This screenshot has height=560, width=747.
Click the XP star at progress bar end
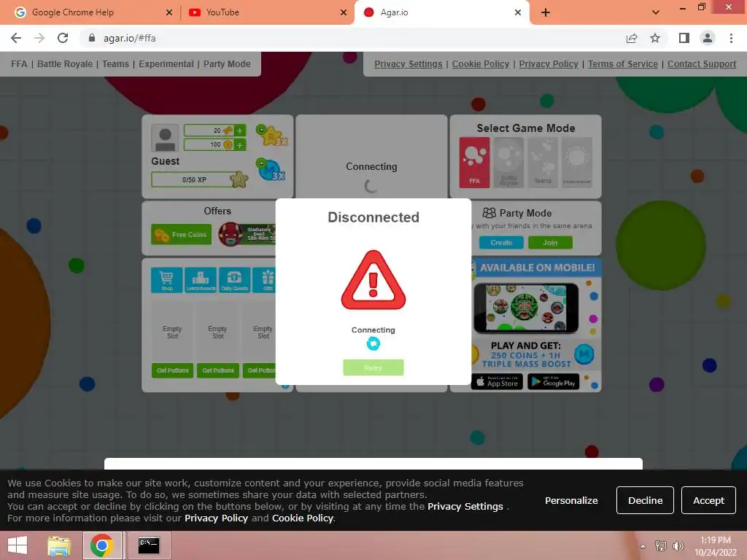[x=239, y=179]
